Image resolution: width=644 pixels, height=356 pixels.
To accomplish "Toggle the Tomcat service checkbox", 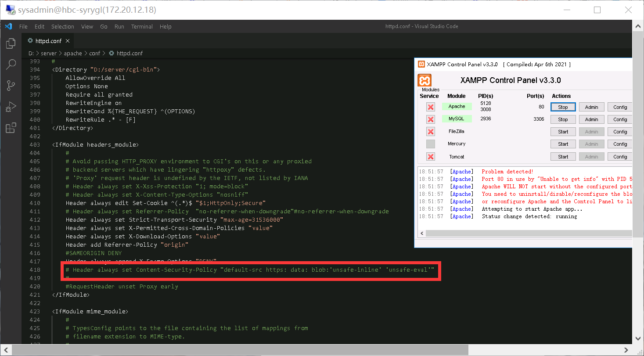I will pos(431,157).
